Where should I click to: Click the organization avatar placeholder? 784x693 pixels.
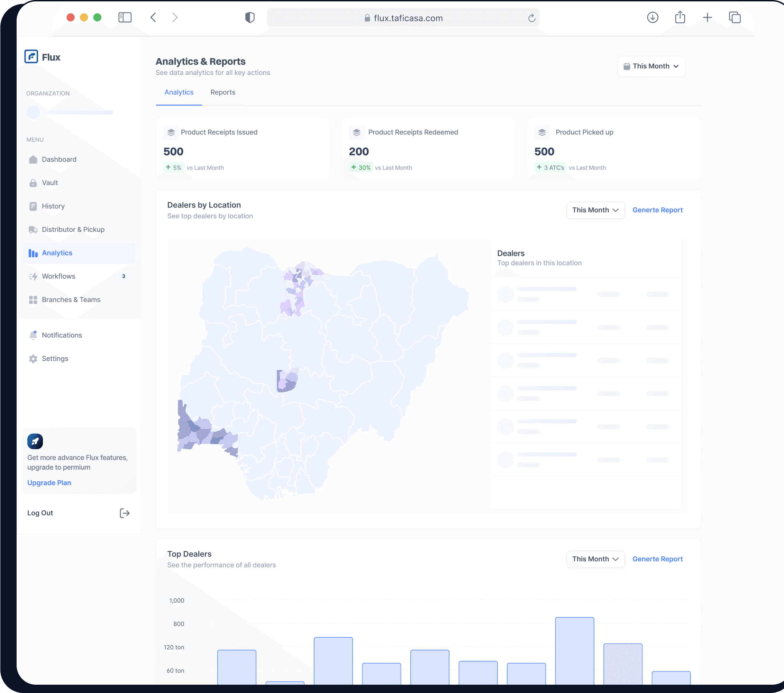[33, 112]
